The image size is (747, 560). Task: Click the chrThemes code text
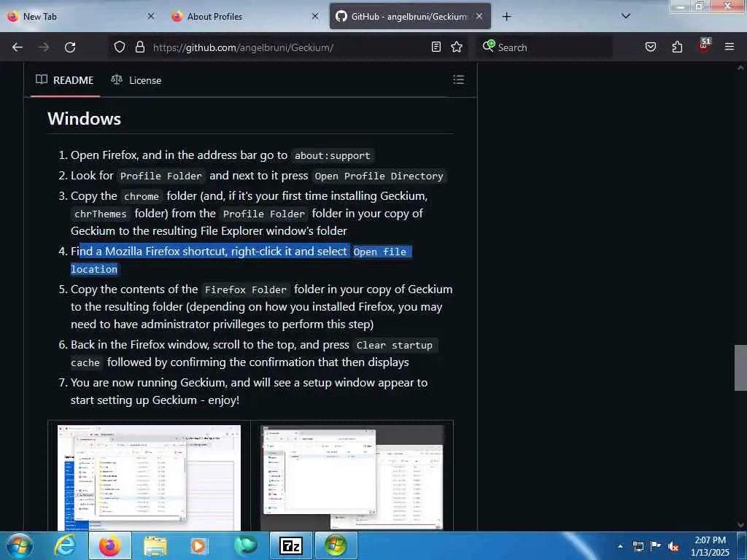pyautogui.click(x=101, y=214)
